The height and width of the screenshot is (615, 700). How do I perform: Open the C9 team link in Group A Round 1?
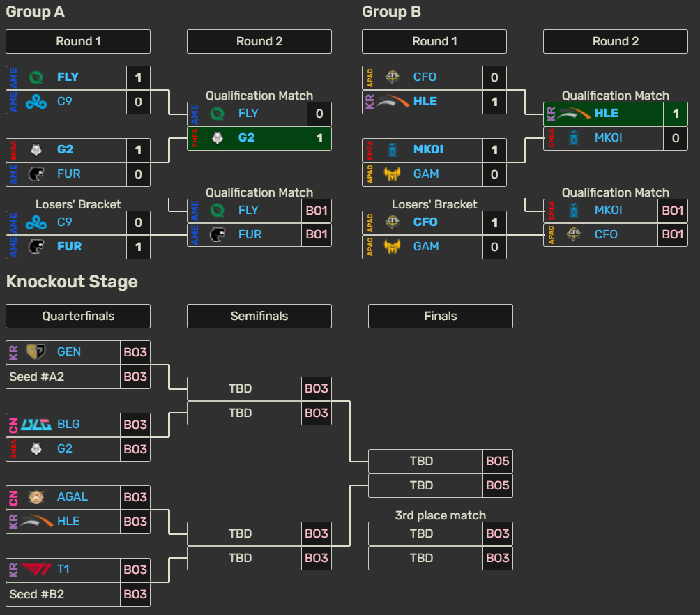[x=64, y=102]
